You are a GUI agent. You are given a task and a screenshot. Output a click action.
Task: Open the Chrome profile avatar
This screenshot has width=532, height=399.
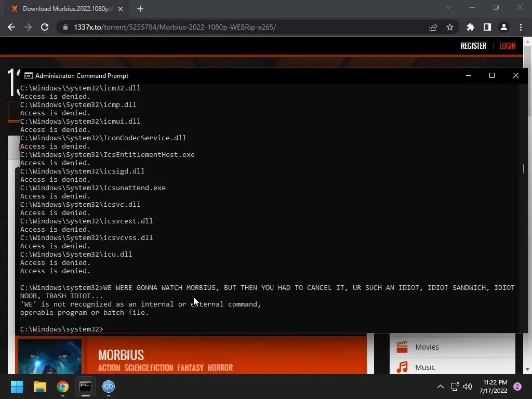[x=504, y=27]
